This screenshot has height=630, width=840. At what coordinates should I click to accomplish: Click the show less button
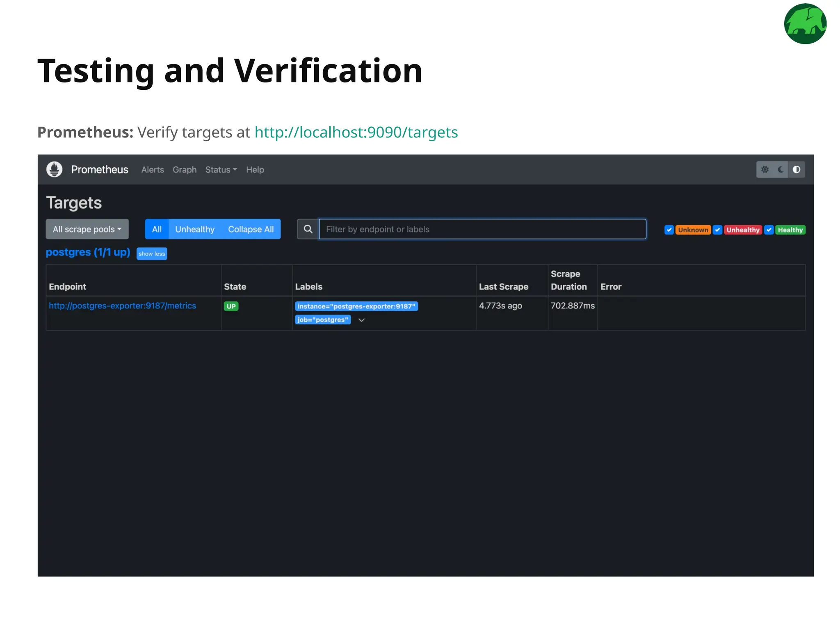pos(152,254)
